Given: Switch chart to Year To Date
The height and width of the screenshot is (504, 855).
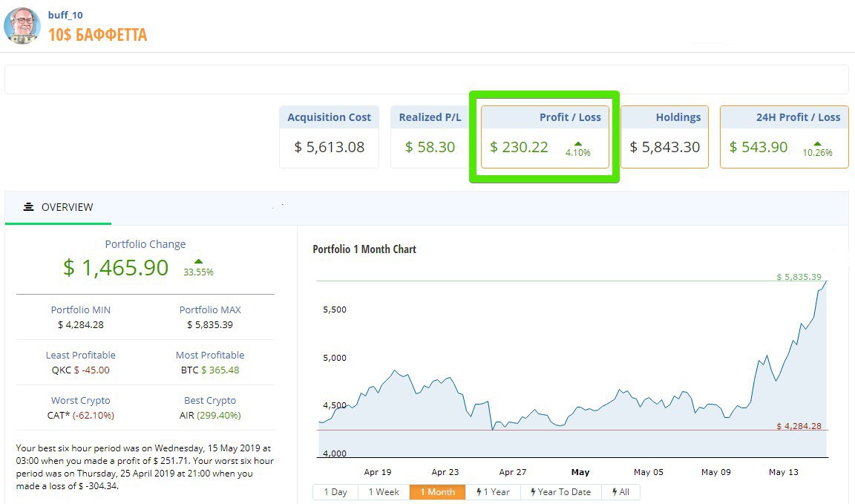Looking at the screenshot, I should (560, 492).
